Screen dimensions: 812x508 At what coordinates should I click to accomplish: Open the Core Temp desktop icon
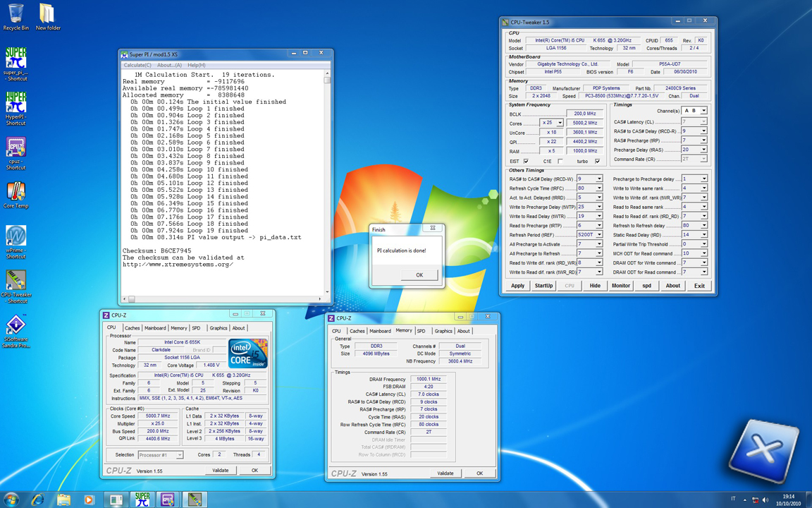click(16, 193)
